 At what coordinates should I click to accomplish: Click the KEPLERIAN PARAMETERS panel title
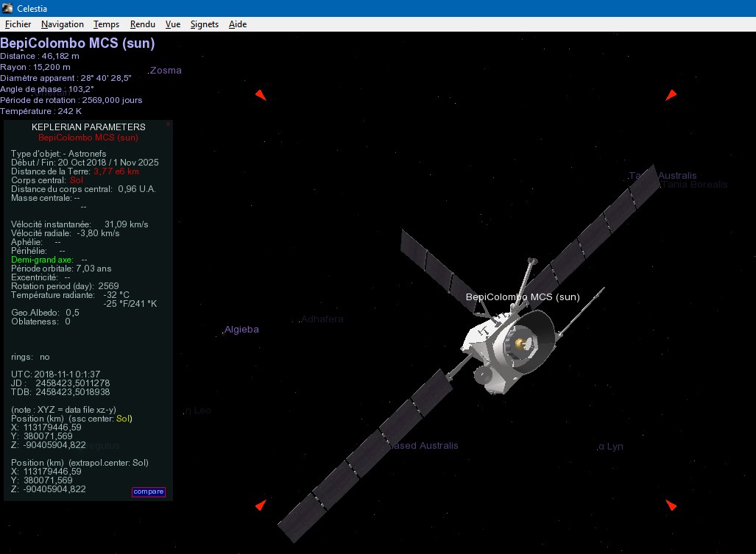click(x=88, y=127)
